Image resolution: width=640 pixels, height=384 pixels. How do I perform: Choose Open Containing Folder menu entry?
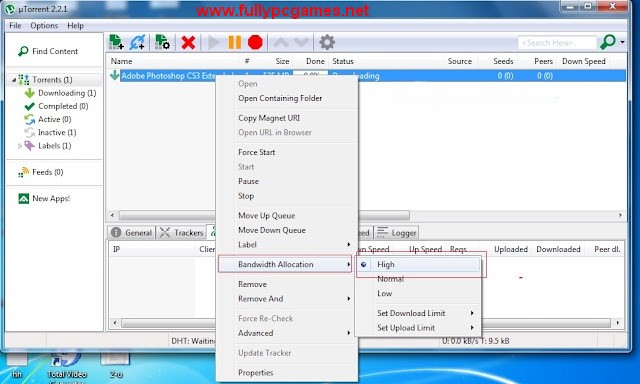(280, 98)
